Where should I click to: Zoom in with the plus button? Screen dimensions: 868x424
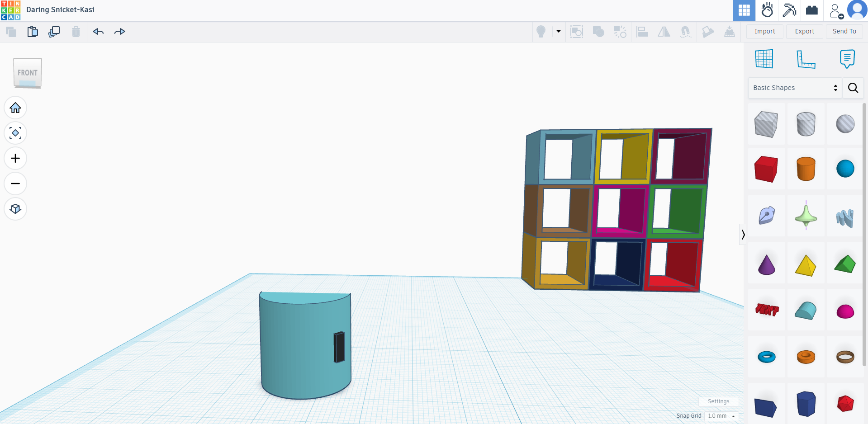[x=15, y=158]
